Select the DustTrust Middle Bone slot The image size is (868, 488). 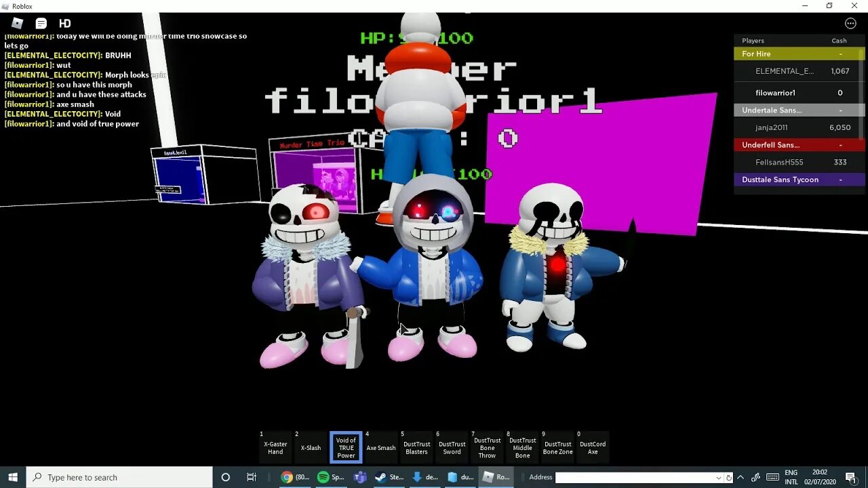tap(522, 447)
